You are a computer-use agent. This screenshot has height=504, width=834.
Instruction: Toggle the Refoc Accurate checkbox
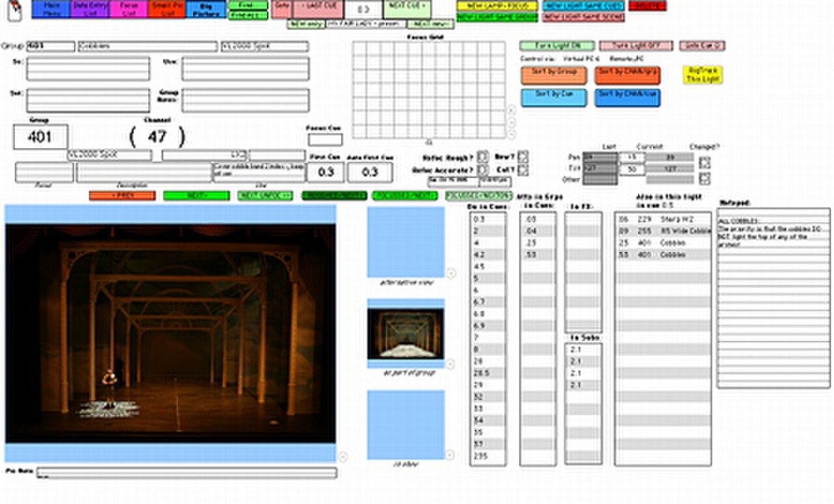coord(482,170)
